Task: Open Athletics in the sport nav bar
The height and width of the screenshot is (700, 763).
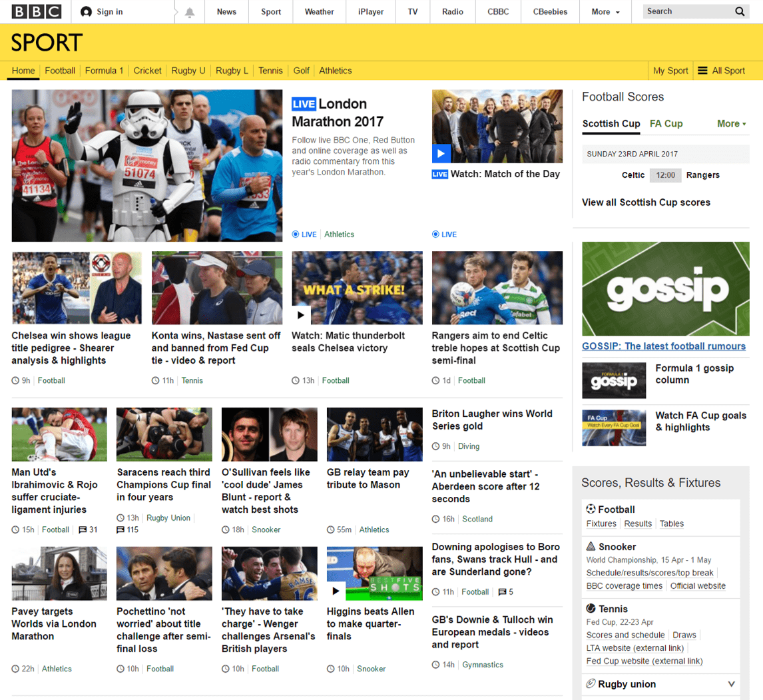Action: (336, 71)
